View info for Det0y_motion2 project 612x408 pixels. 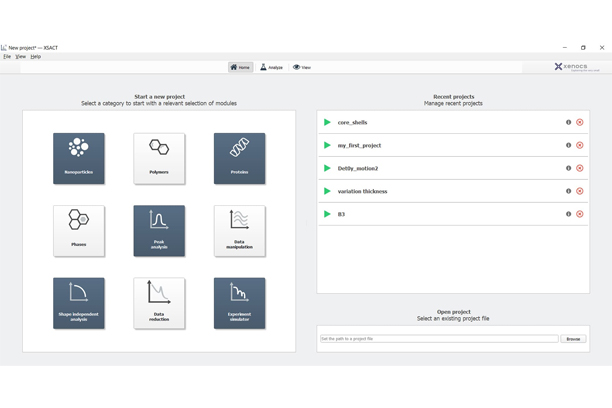tap(568, 168)
